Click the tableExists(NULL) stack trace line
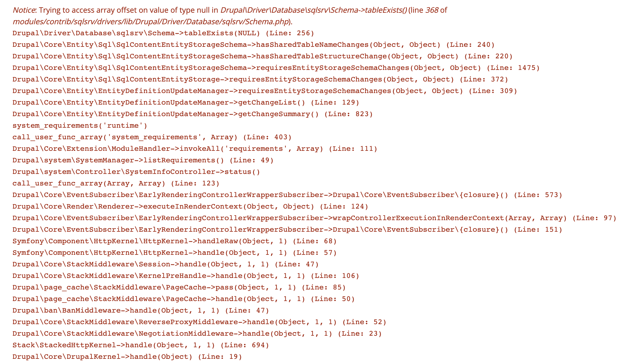 pyautogui.click(x=163, y=33)
